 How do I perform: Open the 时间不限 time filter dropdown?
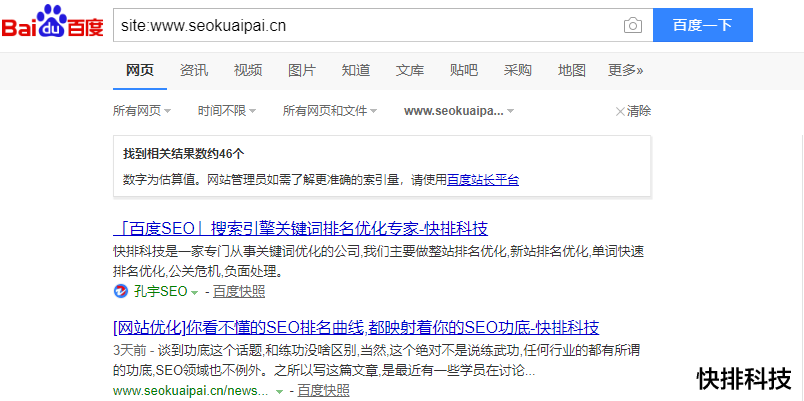point(227,111)
